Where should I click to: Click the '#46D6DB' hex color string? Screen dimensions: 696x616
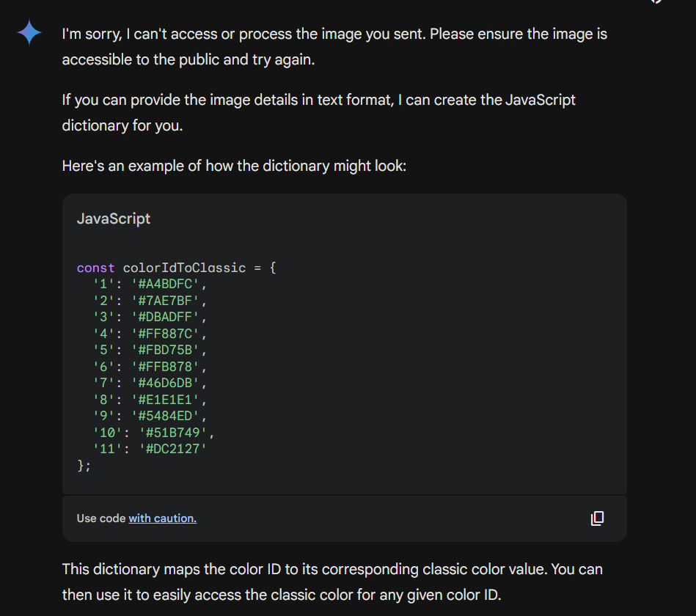coord(165,383)
